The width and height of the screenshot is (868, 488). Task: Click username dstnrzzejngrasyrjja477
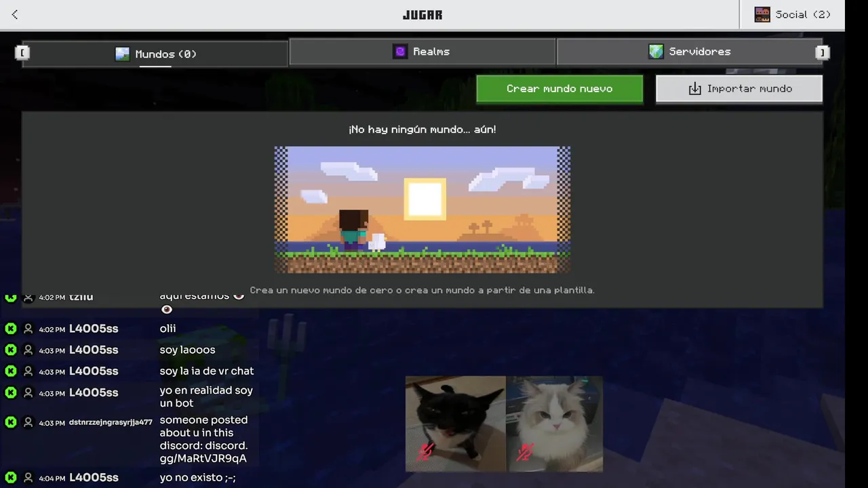tap(111, 422)
